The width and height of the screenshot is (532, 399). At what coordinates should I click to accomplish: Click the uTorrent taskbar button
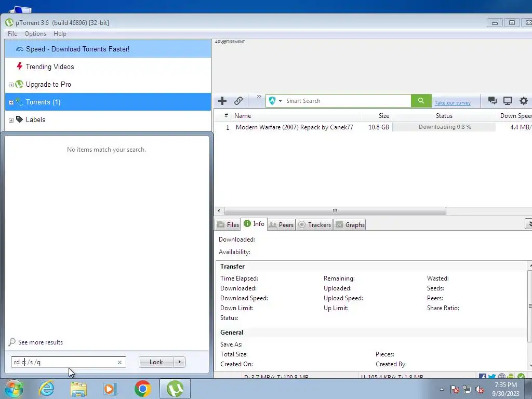[x=175, y=389]
